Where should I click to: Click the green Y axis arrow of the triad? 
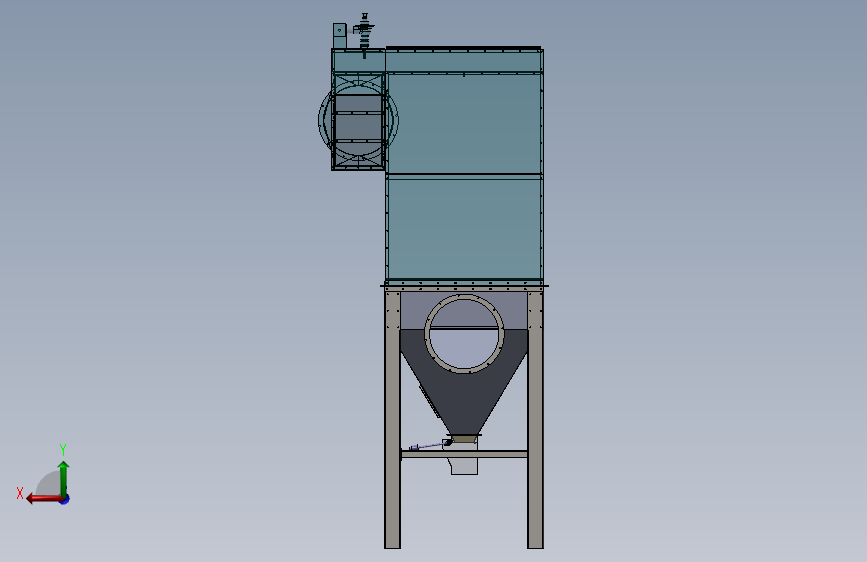64,478
